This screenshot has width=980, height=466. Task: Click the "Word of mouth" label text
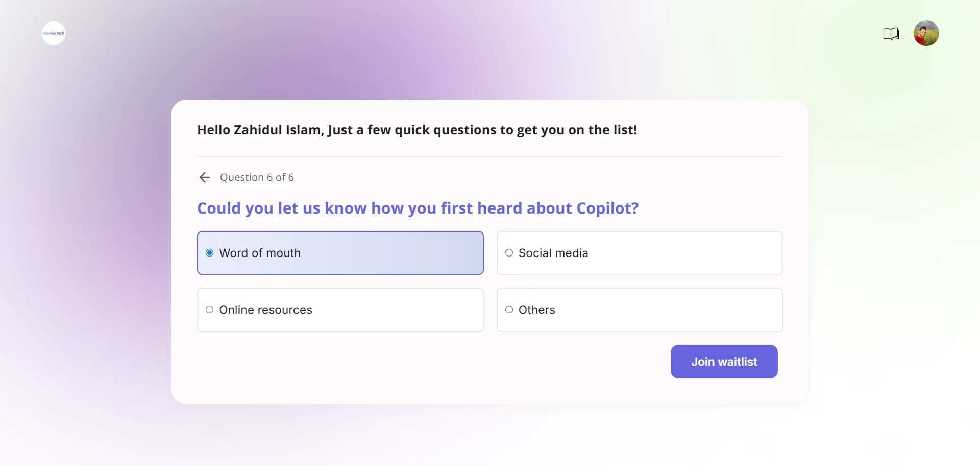pyautogui.click(x=260, y=253)
